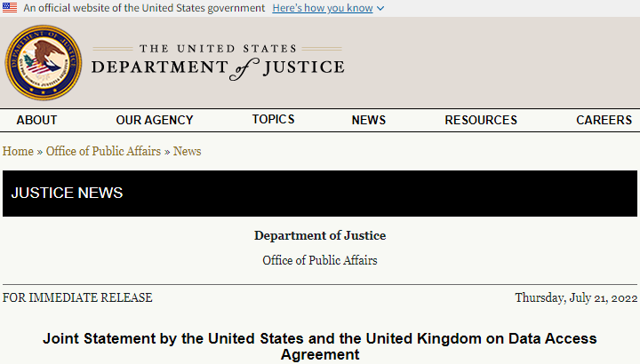Screen dimensions: 640x364
Task: Click the bold Department of Justice heading
Action: click(x=320, y=235)
